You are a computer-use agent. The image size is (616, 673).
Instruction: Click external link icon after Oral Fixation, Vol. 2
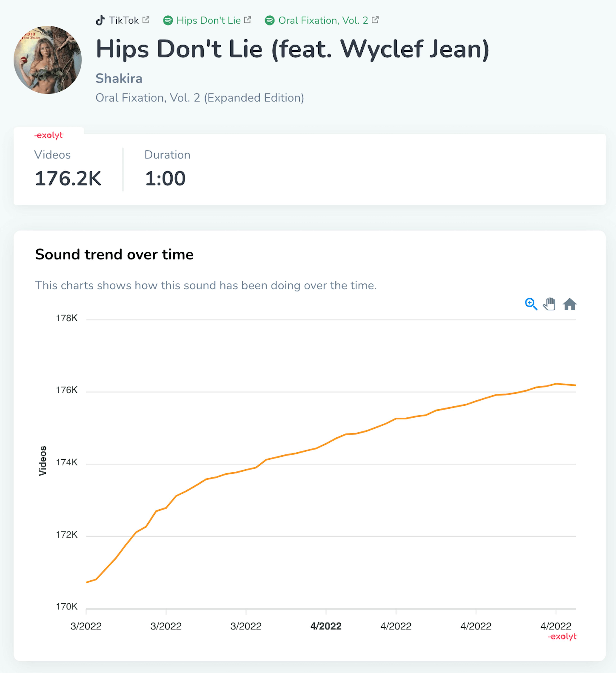[375, 20]
